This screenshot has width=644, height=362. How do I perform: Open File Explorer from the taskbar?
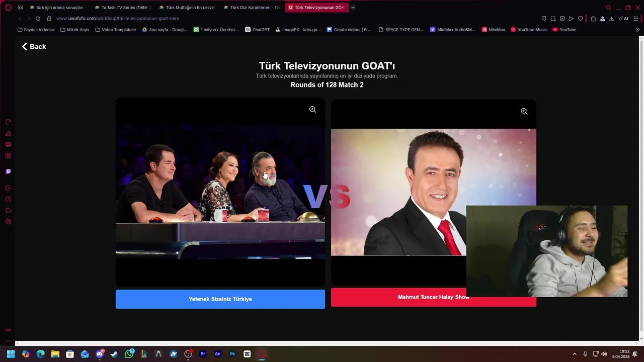pyautogui.click(x=55, y=354)
